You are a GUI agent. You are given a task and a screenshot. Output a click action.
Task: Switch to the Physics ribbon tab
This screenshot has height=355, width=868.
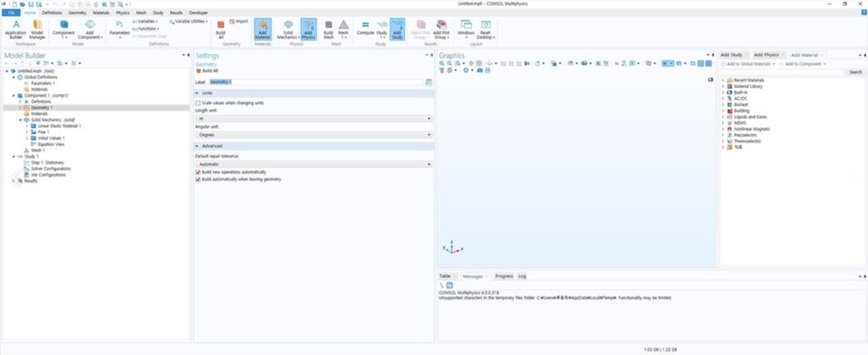click(122, 13)
